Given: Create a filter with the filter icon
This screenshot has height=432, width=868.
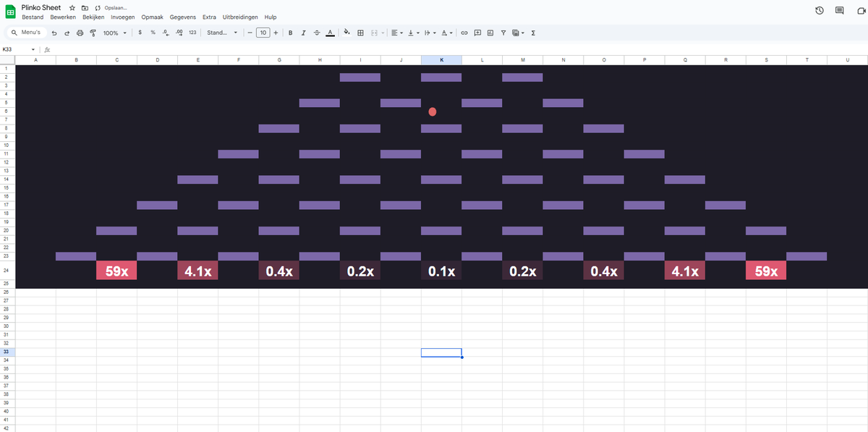Looking at the screenshot, I should [503, 33].
